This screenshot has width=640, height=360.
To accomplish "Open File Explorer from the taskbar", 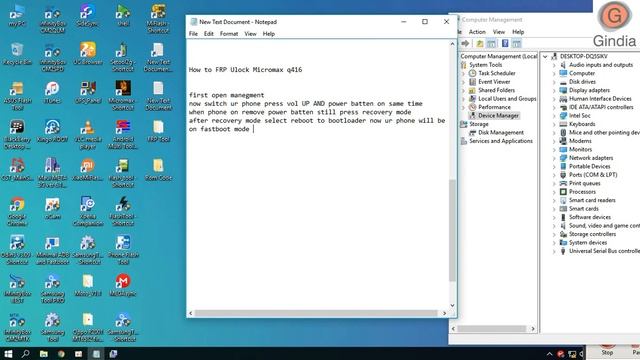I will point(43,353).
